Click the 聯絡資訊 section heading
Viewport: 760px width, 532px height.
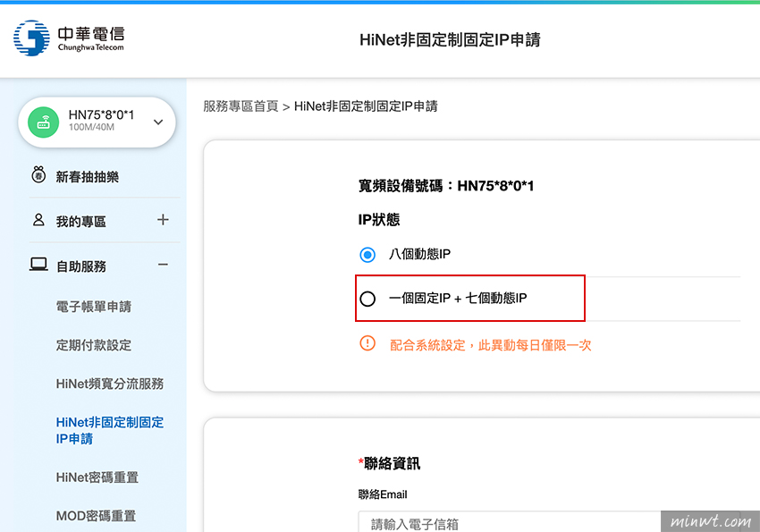pos(392,463)
